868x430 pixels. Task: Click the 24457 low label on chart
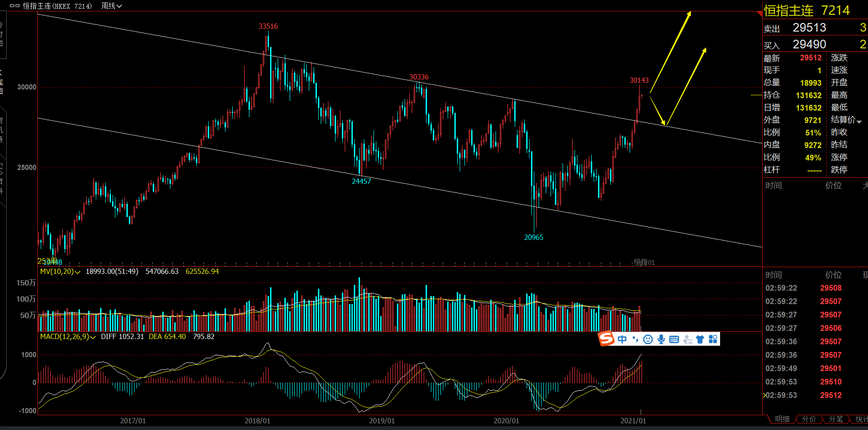click(x=361, y=181)
